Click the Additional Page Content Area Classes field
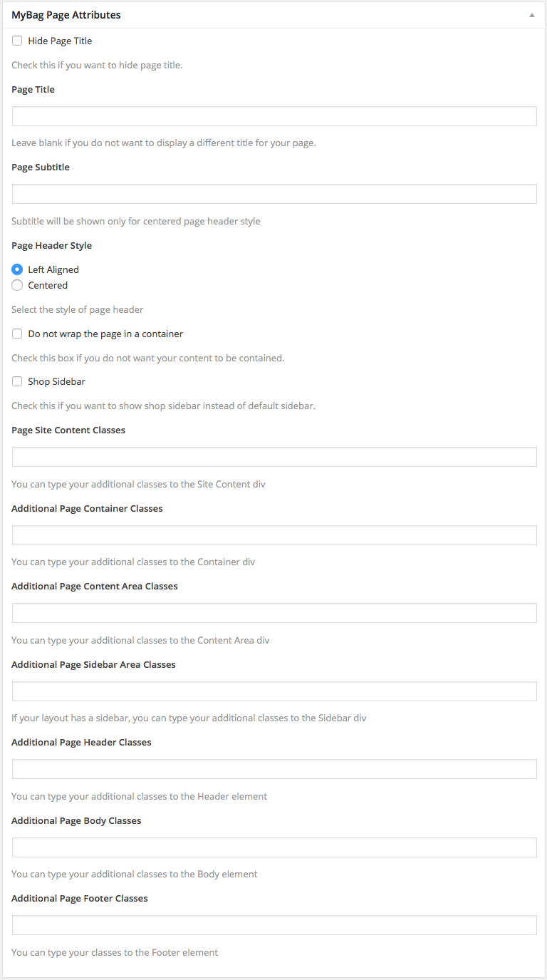This screenshot has height=980, width=547. (x=274, y=613)
